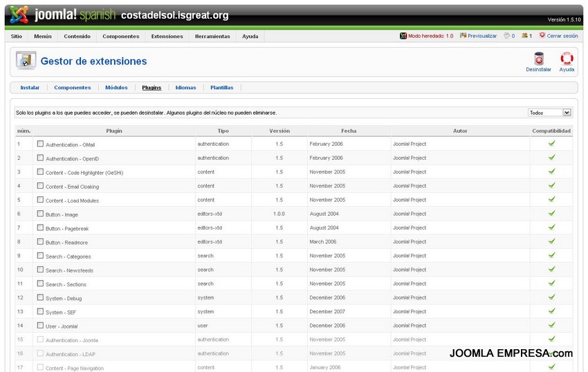Click the Desinstalar trash icon

[x=539, y=59]
